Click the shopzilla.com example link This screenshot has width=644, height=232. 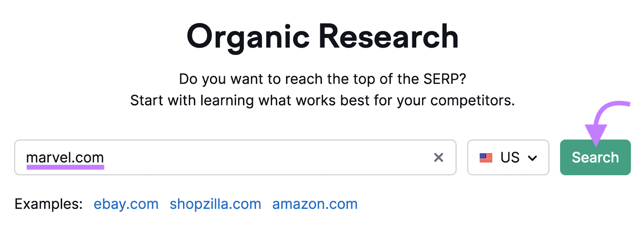[x=215, y=204]
